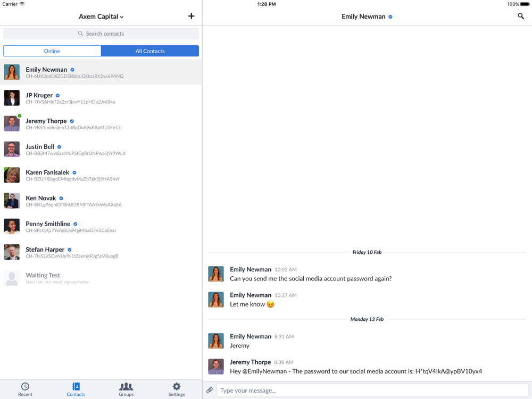Click the Friday 10 Feb date label
This screenshot has height=399, width=532.
[367, 252]
